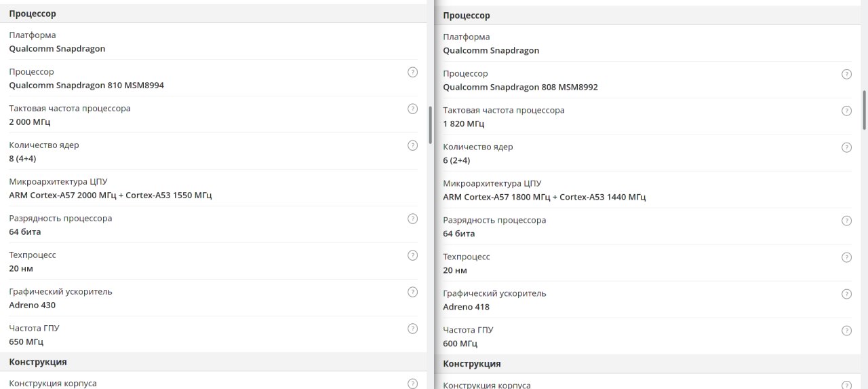The width and height of the screenshot is (868, 389).
Task: Click help icon for Adreno 418 graphics accelerator
Action: tap(846, 294)
